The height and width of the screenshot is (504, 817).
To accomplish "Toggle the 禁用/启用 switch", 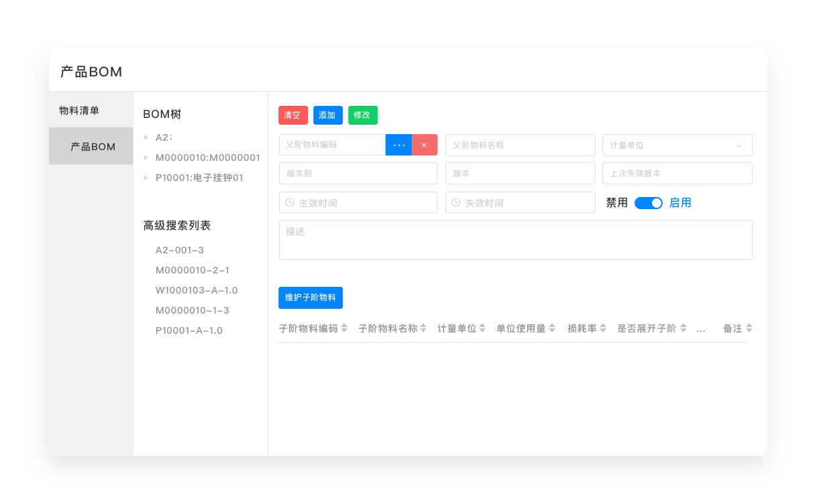I will [649, 202].
